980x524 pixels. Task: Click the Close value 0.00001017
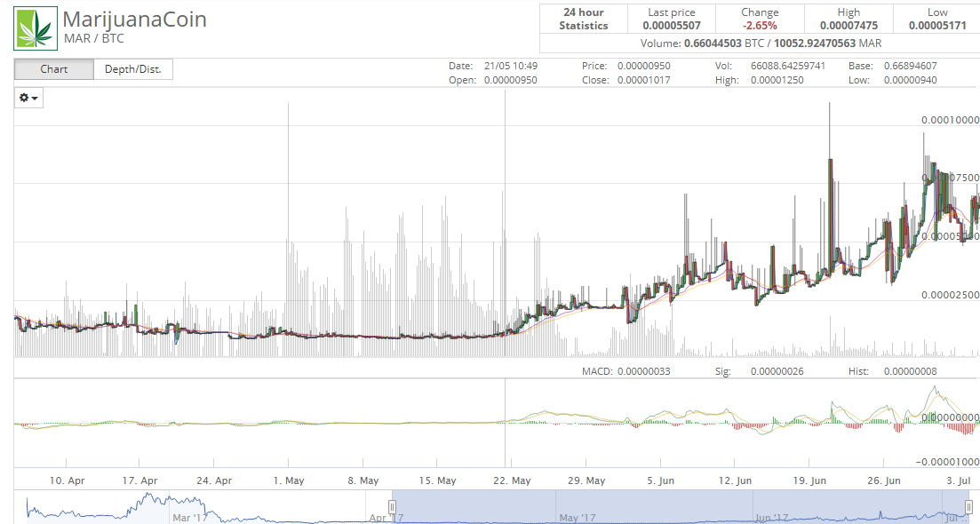click(644, 80)
